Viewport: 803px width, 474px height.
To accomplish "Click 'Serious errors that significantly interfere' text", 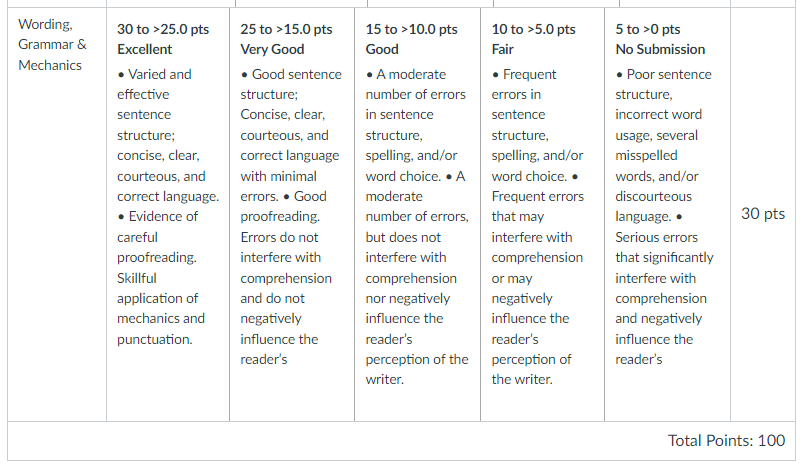I will pyautogui.click(x=664, y=257).
